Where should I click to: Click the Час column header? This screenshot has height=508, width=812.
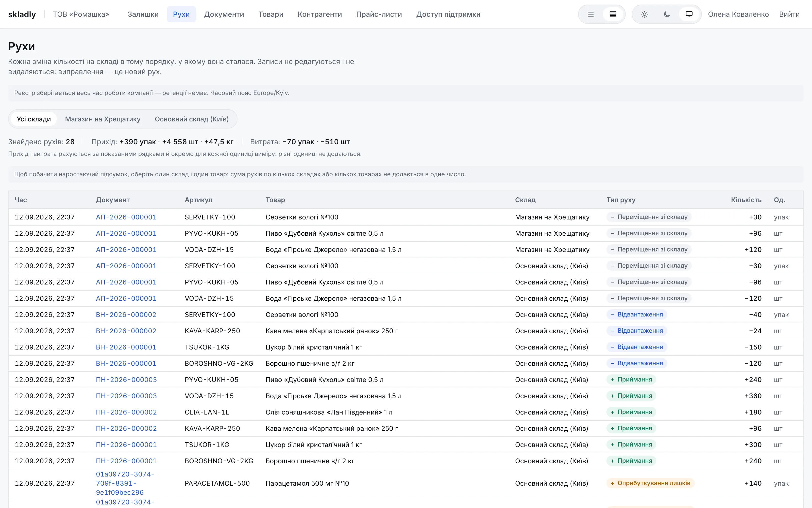click(x=21, y=200)
